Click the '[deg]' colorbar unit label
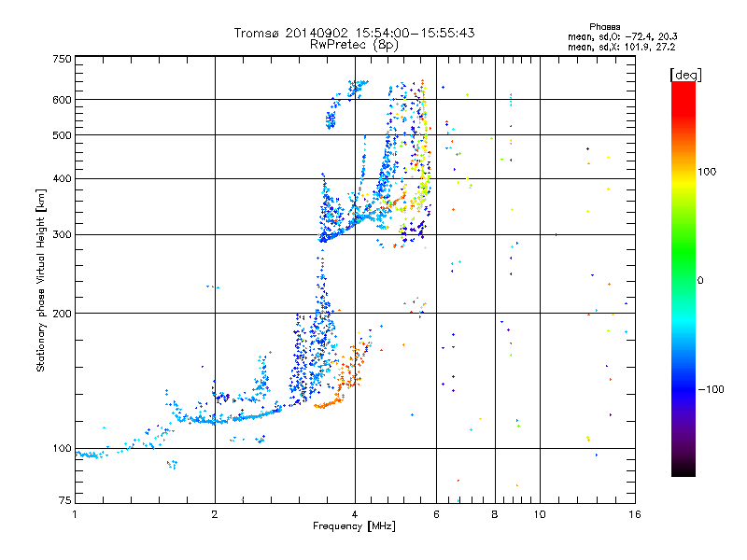 point(685,75)
